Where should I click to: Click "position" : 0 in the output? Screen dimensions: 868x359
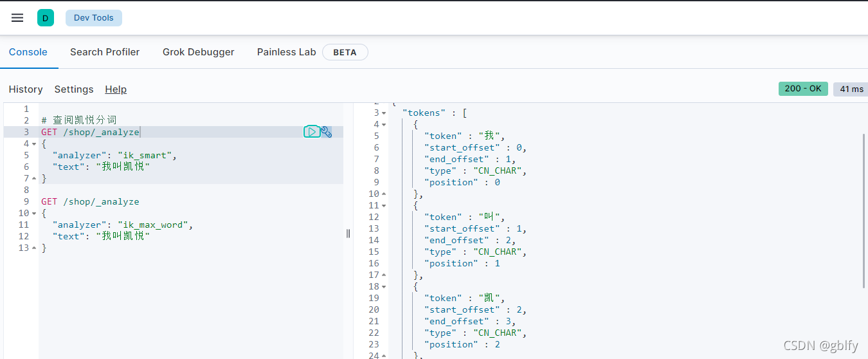462,183
